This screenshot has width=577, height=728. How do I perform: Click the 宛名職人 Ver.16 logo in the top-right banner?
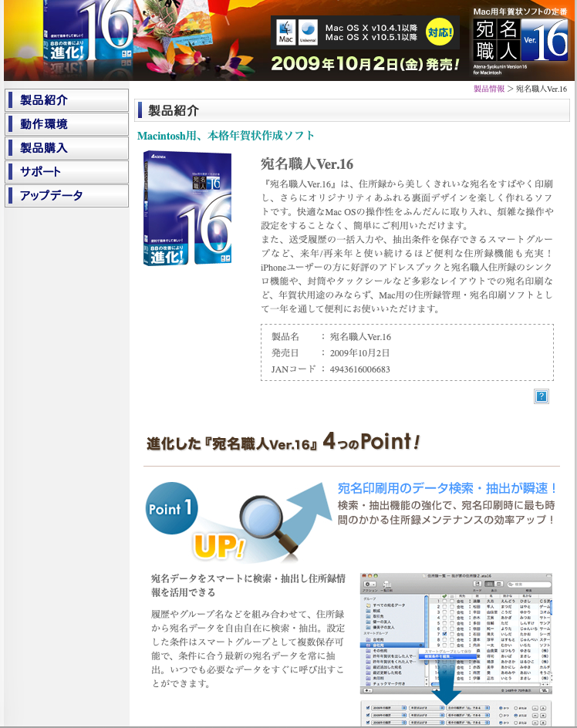(521, 40)
